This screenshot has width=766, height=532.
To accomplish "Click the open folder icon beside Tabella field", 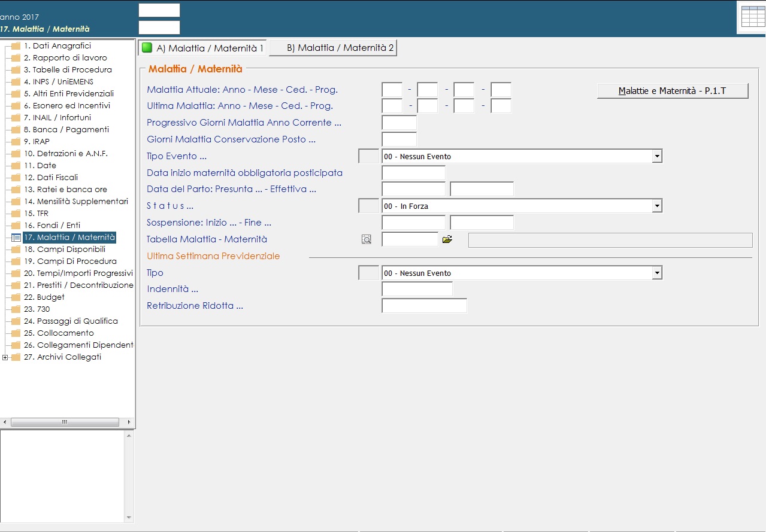I will [x=447, y=239].
